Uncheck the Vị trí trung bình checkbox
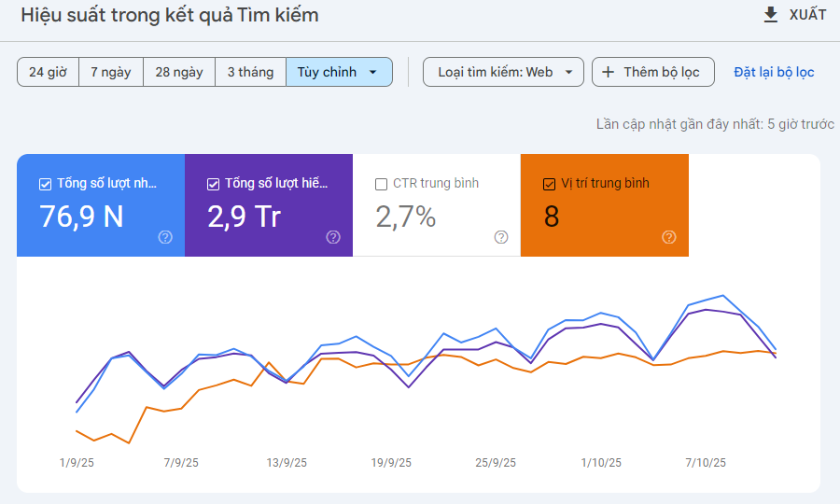This screenshot has height=504, width=840. 549,184
